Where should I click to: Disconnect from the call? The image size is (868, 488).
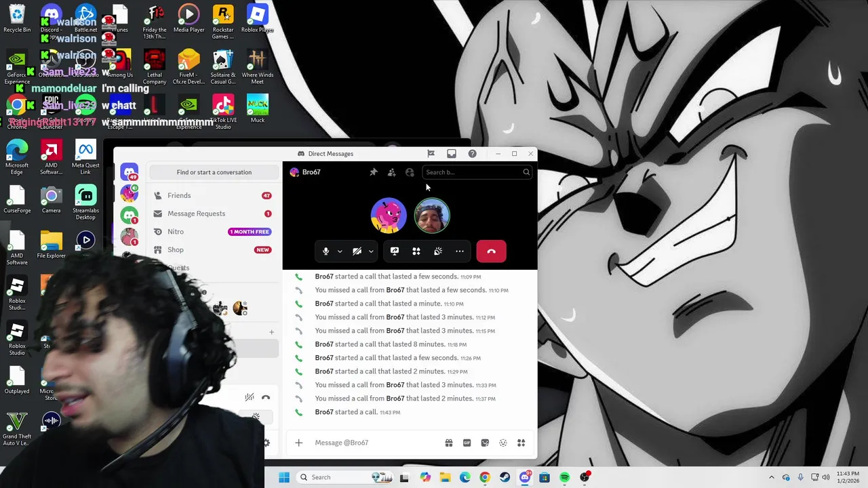coord(491,251)
